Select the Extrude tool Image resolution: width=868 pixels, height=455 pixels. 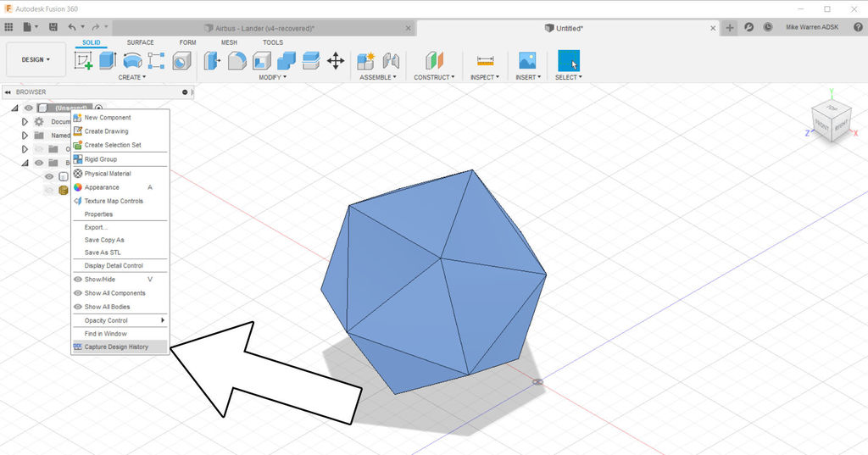[x=108, y=60]
